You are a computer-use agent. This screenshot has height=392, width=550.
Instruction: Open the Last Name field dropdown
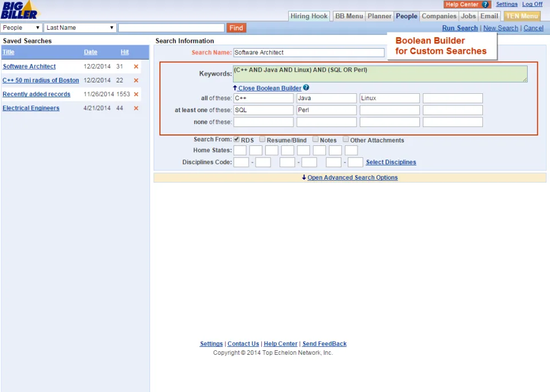click(80, 27)
